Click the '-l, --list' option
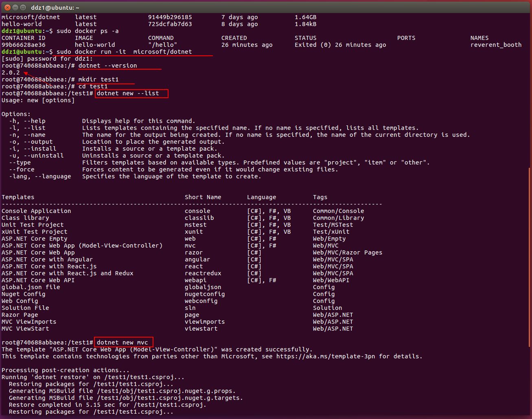Screen dimensions: 532x419 click(x=27, y=128)
